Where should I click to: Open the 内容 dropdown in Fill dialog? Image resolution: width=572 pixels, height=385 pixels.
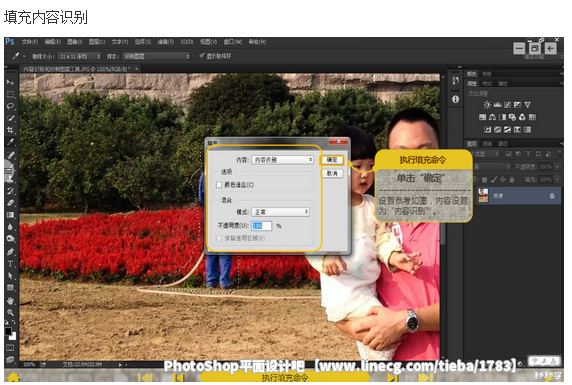point(282,160)
